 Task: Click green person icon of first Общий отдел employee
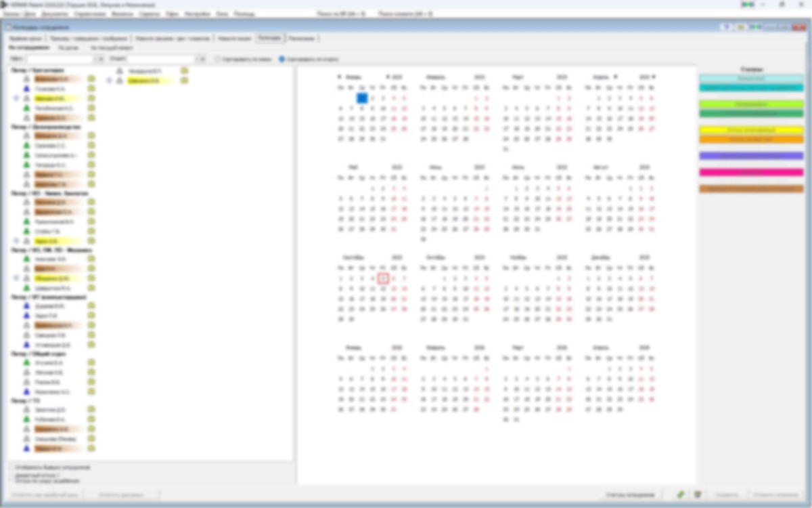tap(26, 363)
